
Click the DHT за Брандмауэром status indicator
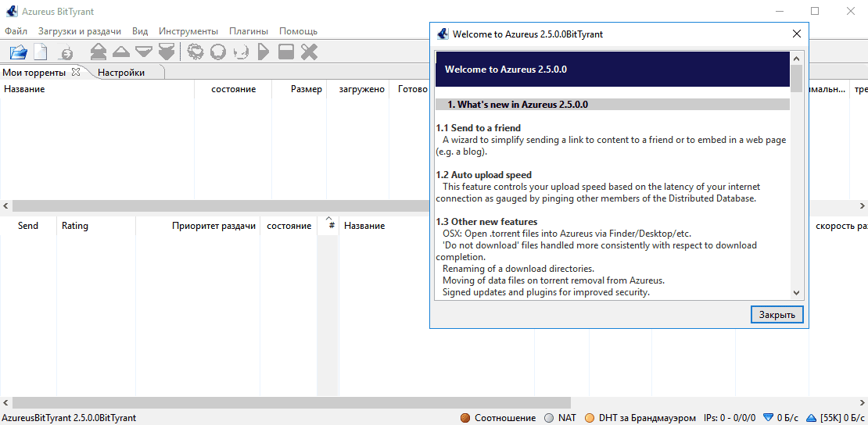640,418
